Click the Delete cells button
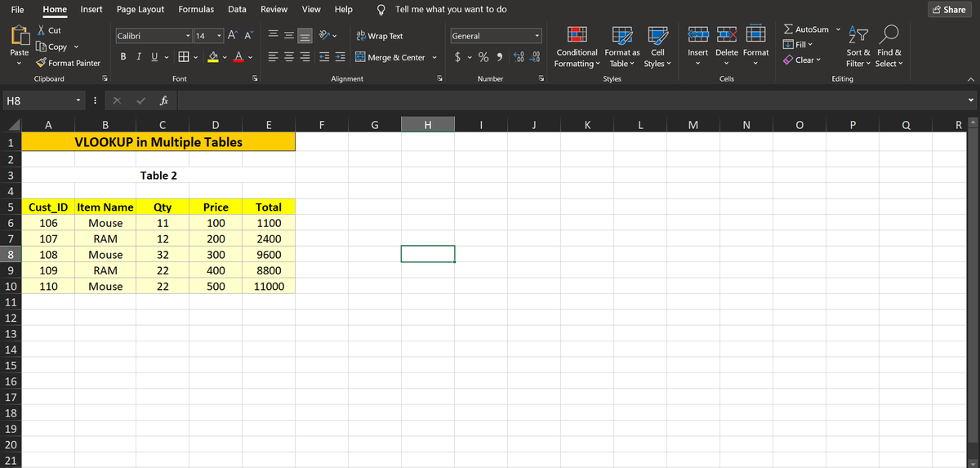The width and height of the screenshot is (980, 468). click(x=727, y=47)
